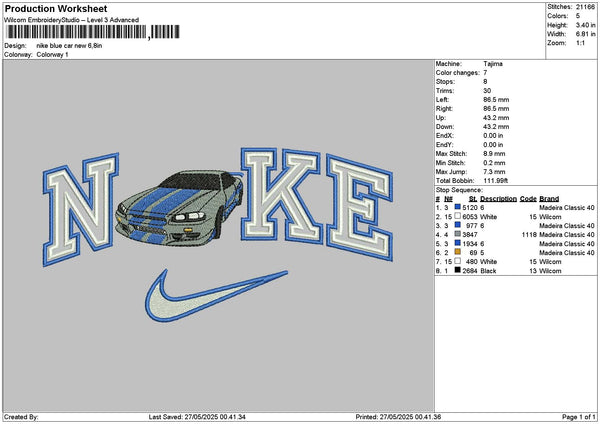Select the 'EndY:' label

click(445, 145)
